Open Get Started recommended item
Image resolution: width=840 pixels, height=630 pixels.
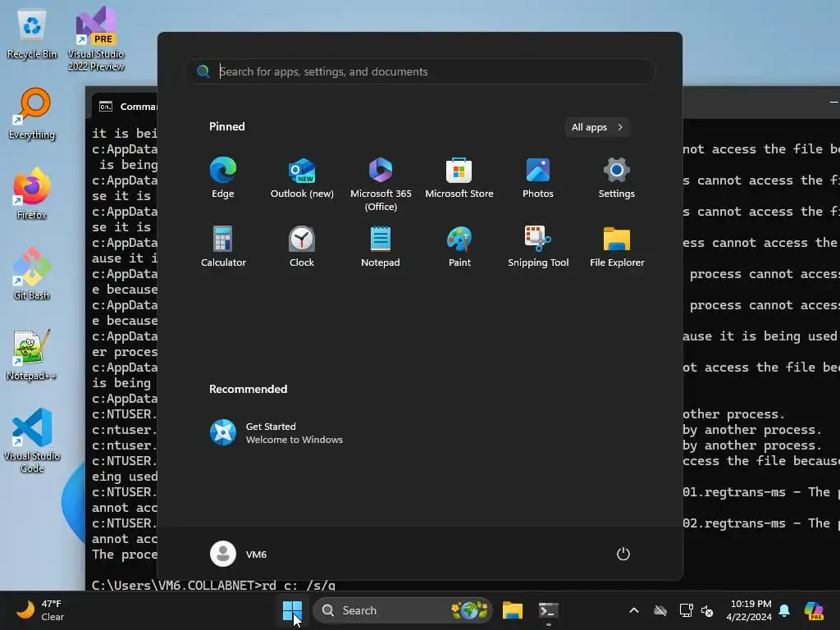(276, 433)
